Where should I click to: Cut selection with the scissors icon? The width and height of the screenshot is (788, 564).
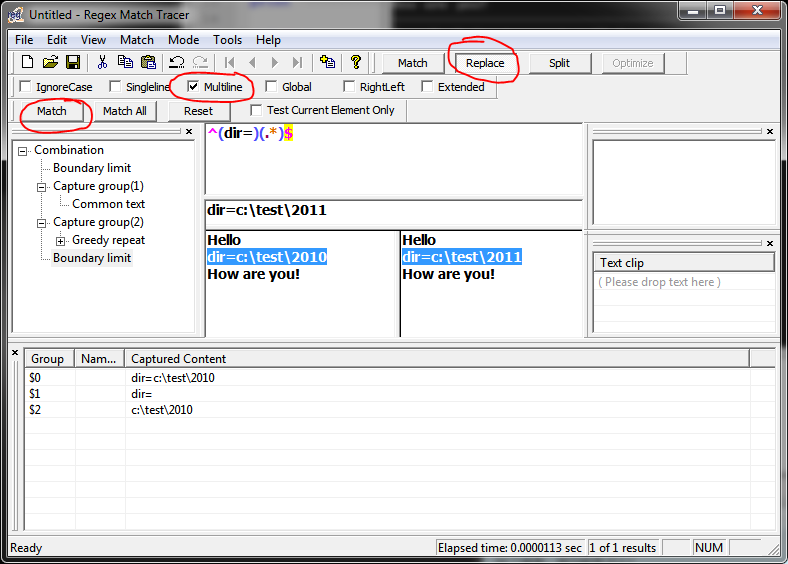[102, 62]
